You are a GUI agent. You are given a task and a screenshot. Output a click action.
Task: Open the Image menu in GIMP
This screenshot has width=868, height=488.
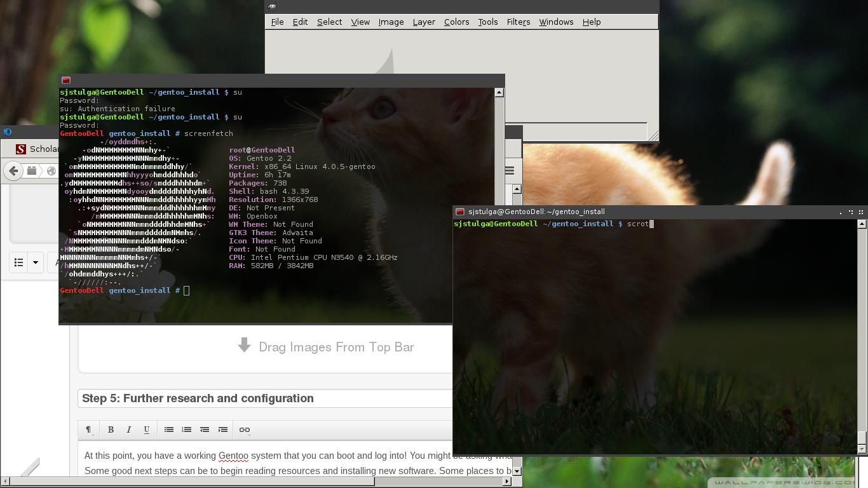(391, 22)
